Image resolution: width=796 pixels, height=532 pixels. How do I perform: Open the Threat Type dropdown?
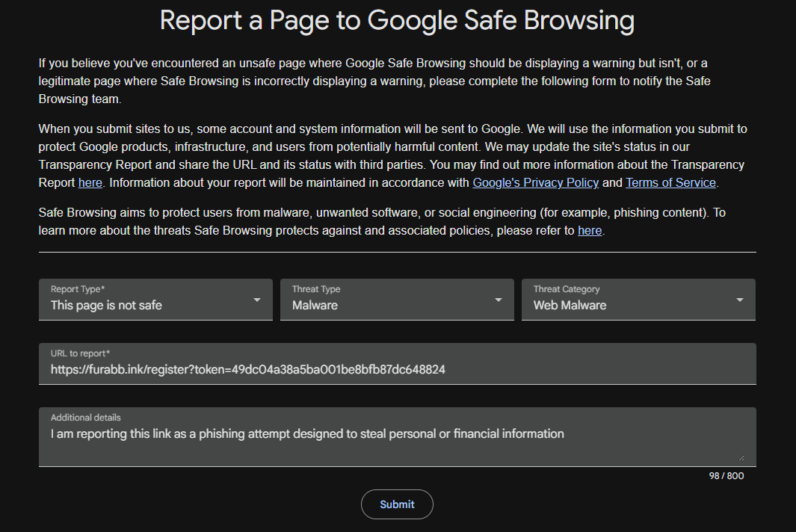(x=397, y=300)
